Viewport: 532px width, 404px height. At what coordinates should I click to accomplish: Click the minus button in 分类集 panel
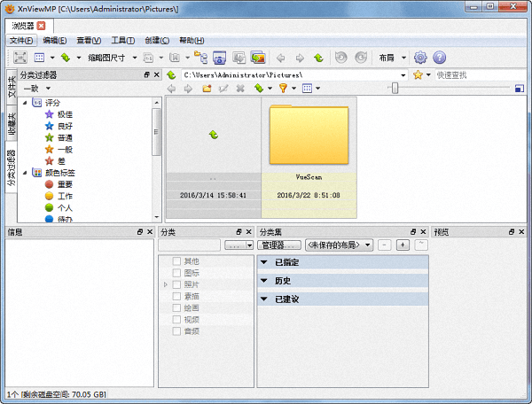tap(385, 245)
